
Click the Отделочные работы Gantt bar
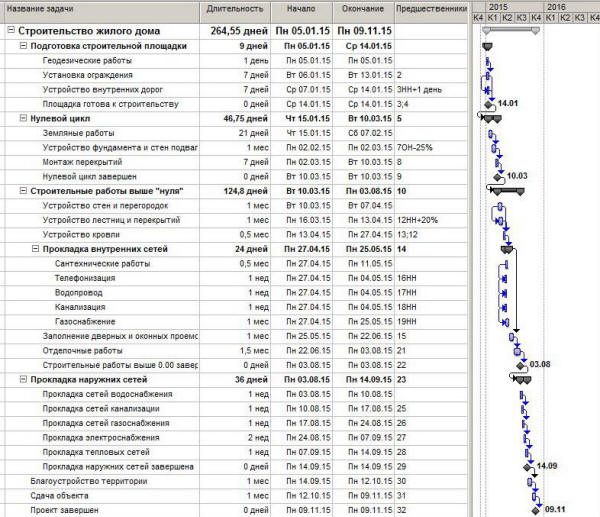click(x=517, y=351)
